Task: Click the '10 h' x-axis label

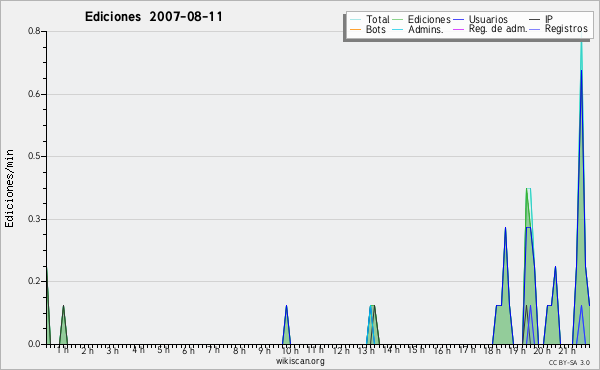Action: (290, 350)
